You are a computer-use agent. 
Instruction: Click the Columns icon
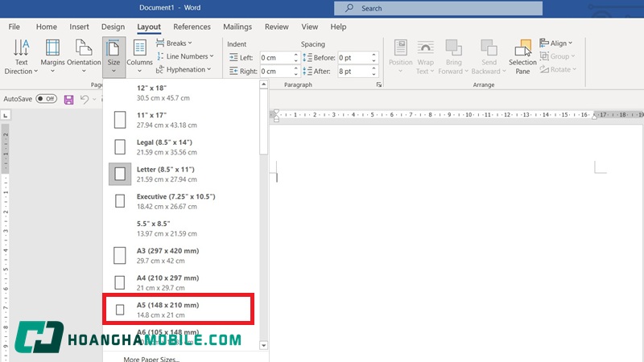[139, 50]
